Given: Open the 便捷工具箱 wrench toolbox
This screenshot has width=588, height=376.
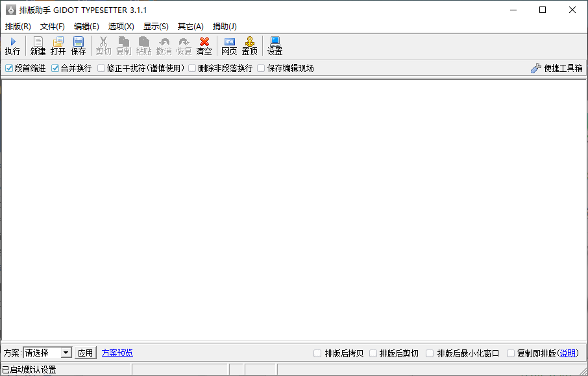Looking at the screenshot, I should [x=557, y=68].
